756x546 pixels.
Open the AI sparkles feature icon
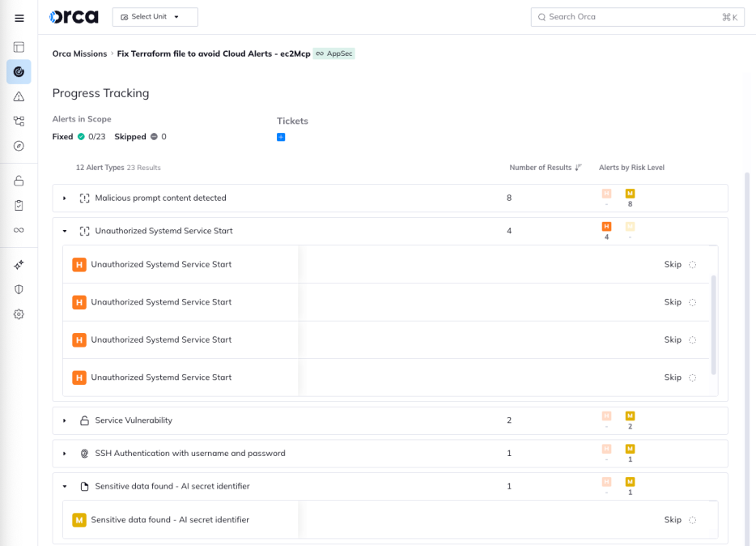click(18, 264)
